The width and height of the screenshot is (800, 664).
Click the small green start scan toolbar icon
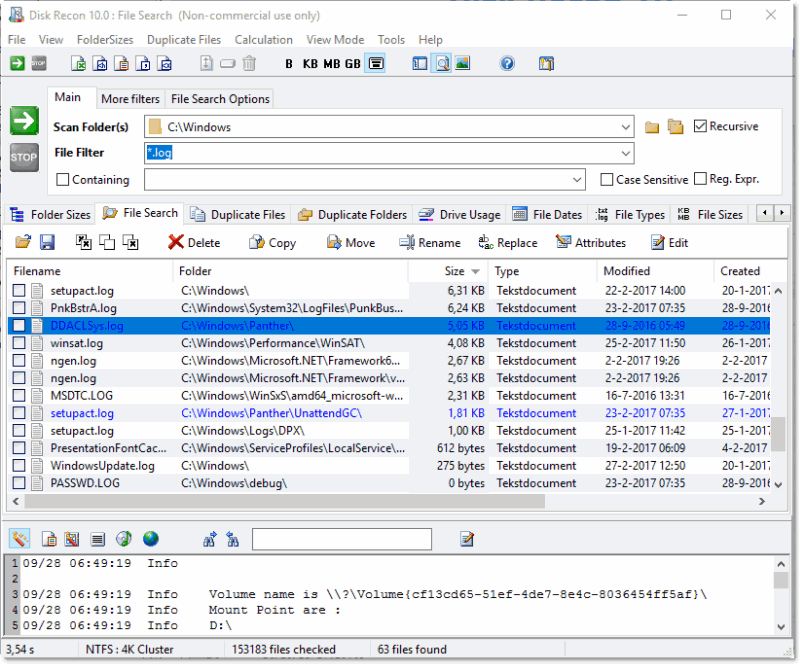pos(17,63)
